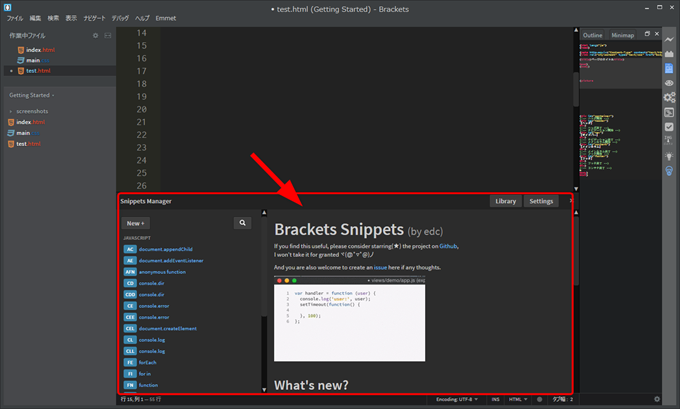Viewport: 680px width, 409px height.
Task: Open the document.addEventListener snippet
Action: (x=171, y=261)
